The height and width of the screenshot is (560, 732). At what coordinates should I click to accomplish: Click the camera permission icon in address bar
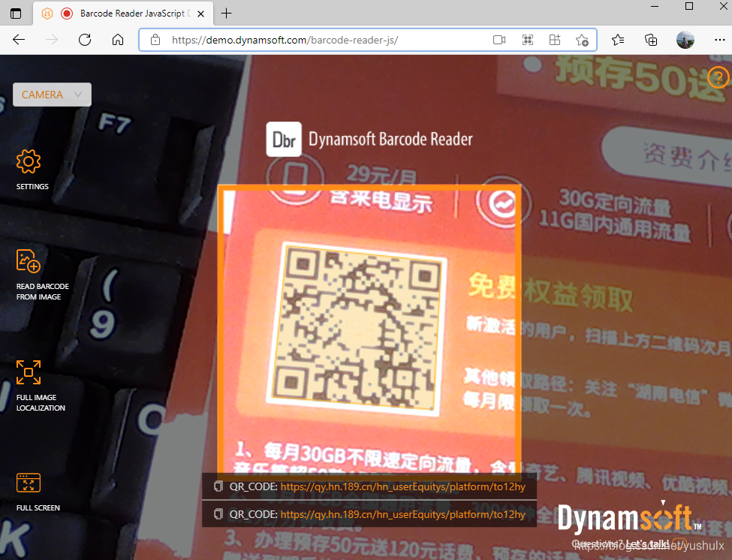(x=499, y=40)
